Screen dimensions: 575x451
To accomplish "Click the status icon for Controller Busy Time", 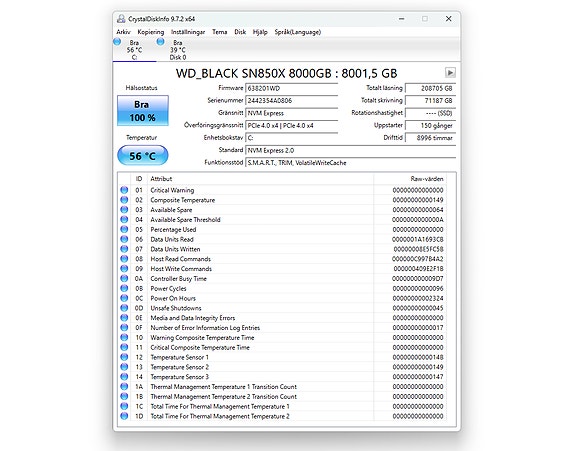I will click(x=124, y=278).
